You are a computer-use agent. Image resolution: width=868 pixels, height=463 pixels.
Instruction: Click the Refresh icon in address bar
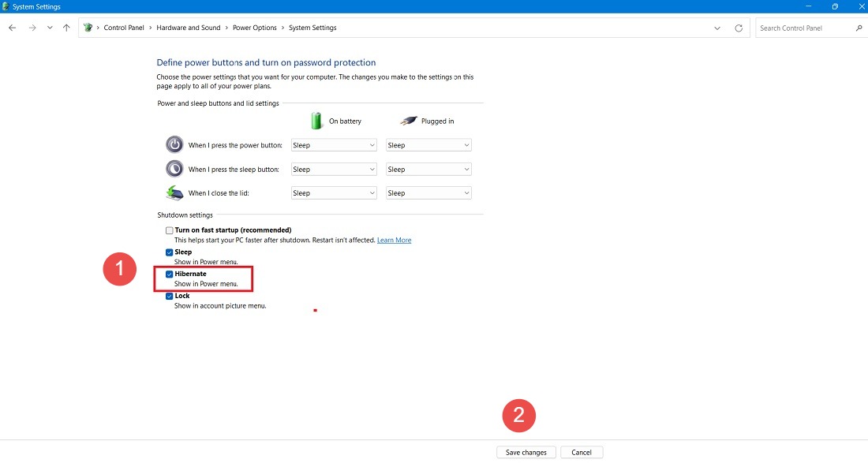(x=739, y=27)
